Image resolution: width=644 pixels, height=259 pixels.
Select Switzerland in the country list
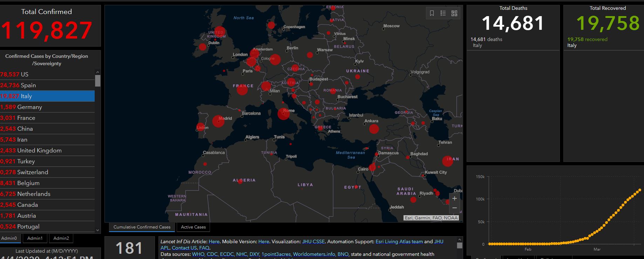tap(47, 172)
